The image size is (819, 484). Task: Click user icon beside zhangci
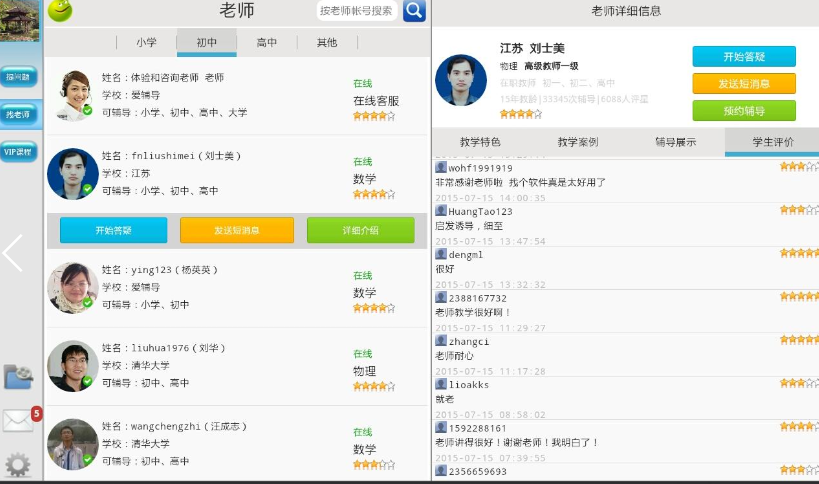tap(441, 340)
